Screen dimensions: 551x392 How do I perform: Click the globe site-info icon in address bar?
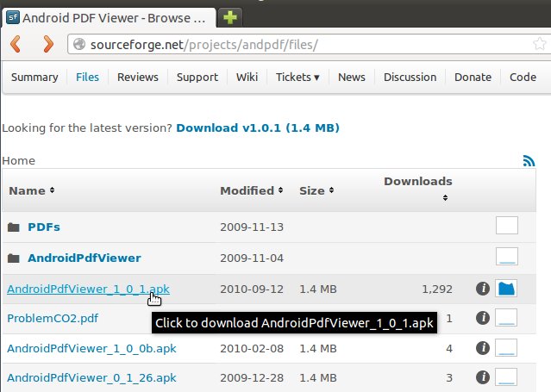click(x=79, y=44)
